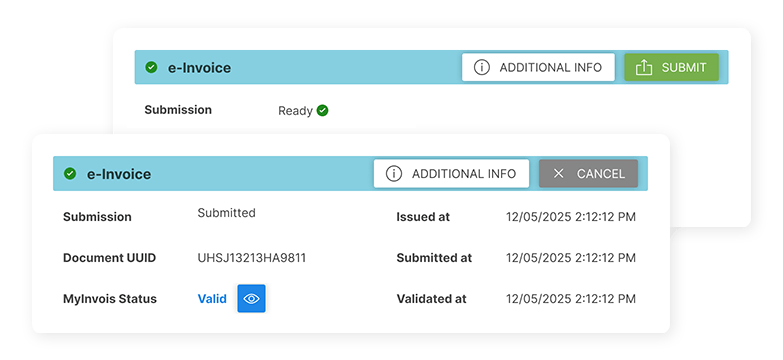
Task: Click the e-Invoice title in the front card
Action: tap(119, 174)
